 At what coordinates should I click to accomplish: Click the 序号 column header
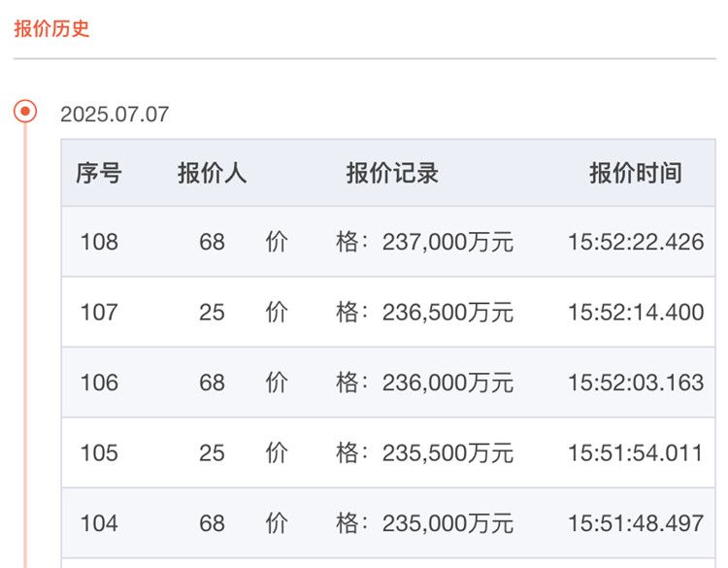pyautogui.click(x=99, y=174)
